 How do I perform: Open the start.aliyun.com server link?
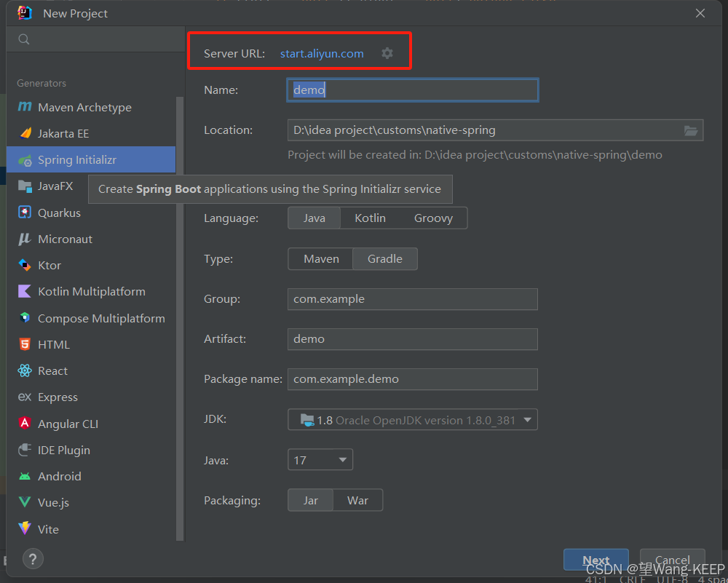pos(322,54)
